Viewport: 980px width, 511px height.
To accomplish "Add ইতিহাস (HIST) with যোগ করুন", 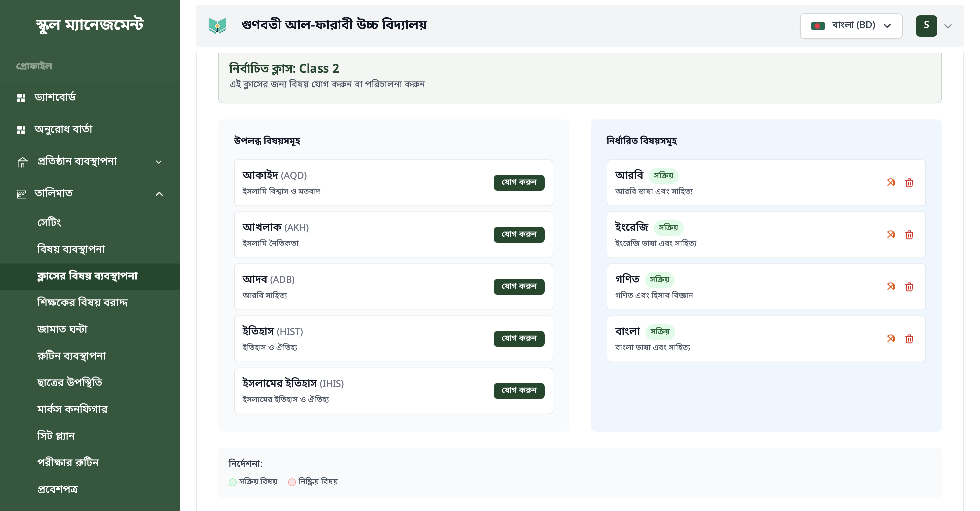I will point(519,339).
